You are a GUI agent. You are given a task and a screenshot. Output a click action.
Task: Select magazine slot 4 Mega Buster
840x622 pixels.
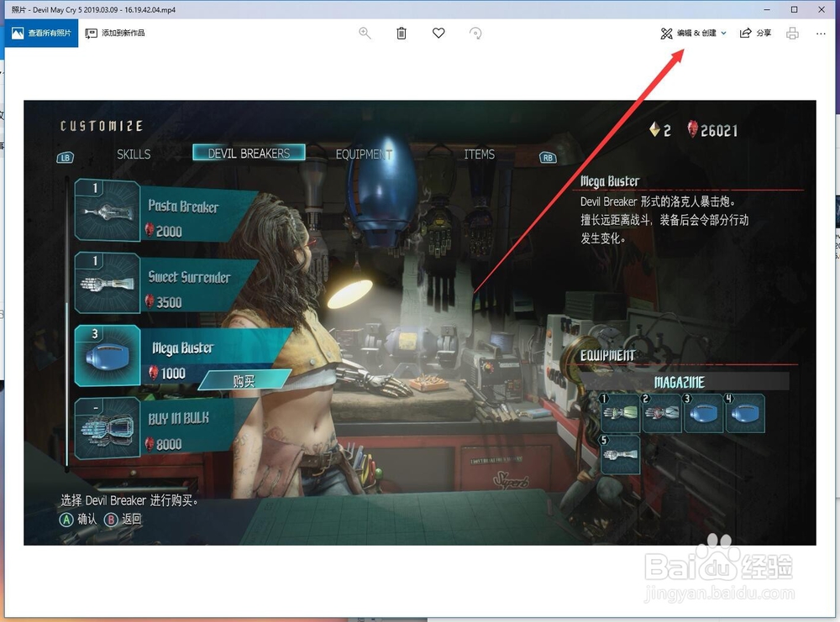click(x=745, y=413)
